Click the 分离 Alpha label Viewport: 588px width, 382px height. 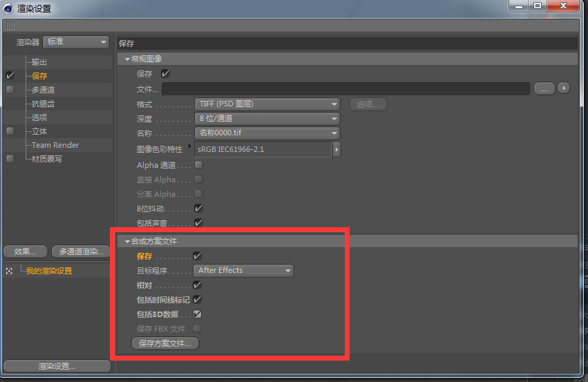156,194
